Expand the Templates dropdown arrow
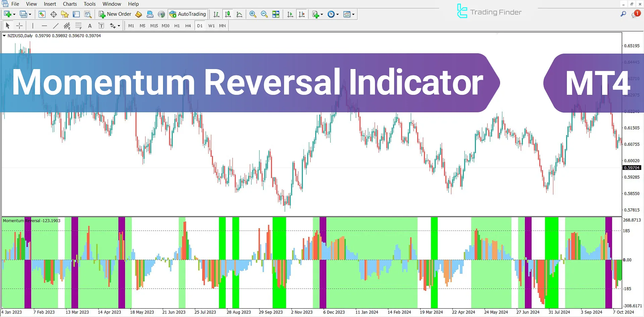 353,14
